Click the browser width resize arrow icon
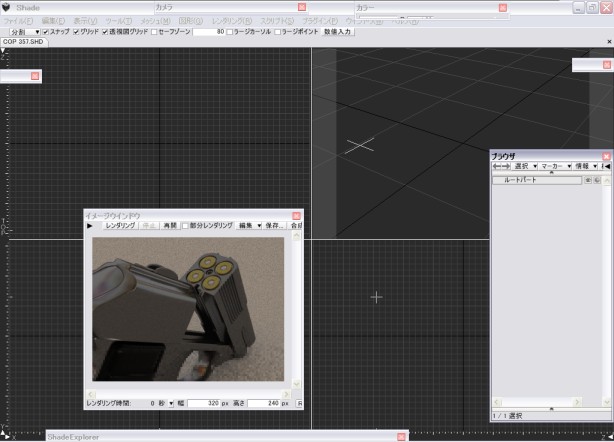Viewport: 614px width, 442px height. 501,166
